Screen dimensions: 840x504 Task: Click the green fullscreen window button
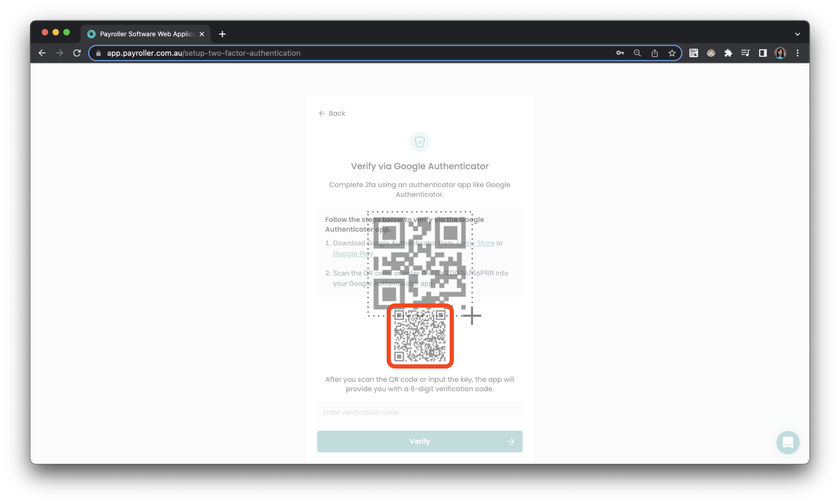[67, 33]
